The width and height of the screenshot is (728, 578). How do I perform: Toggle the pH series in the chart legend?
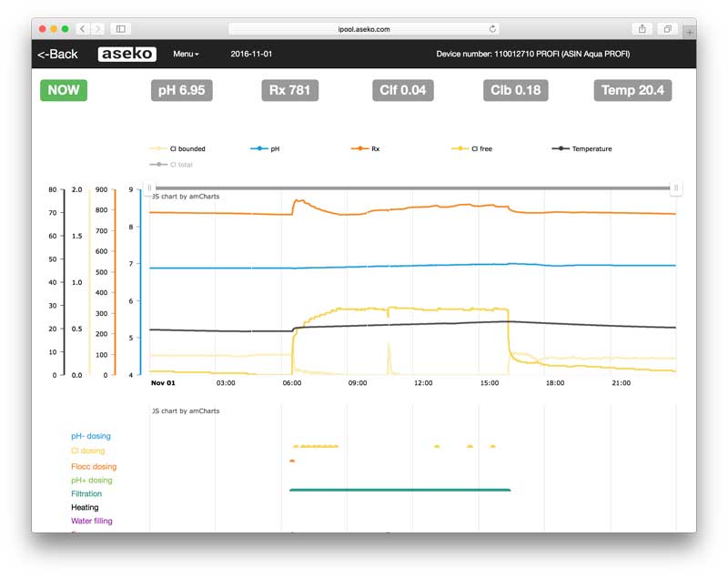coord(273,148)
